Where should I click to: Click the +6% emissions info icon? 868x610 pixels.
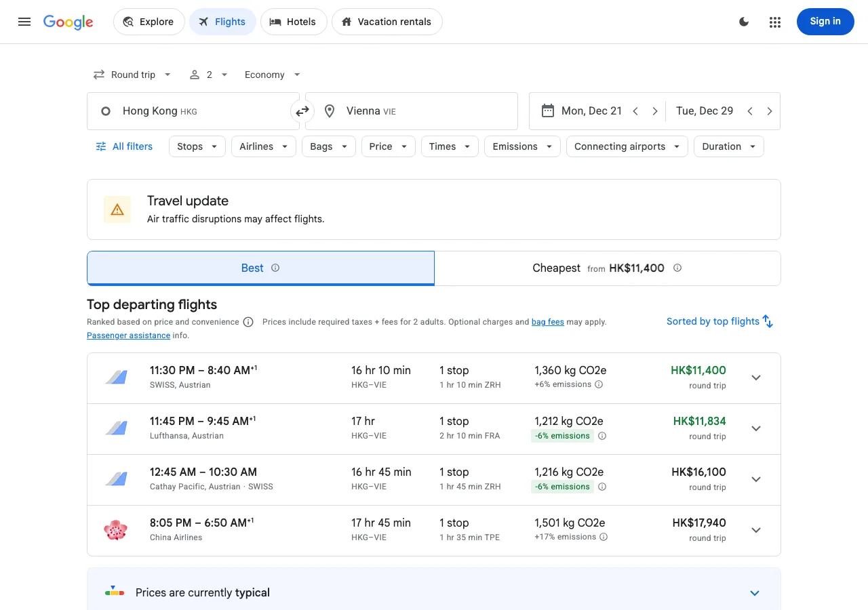[599, 384]
